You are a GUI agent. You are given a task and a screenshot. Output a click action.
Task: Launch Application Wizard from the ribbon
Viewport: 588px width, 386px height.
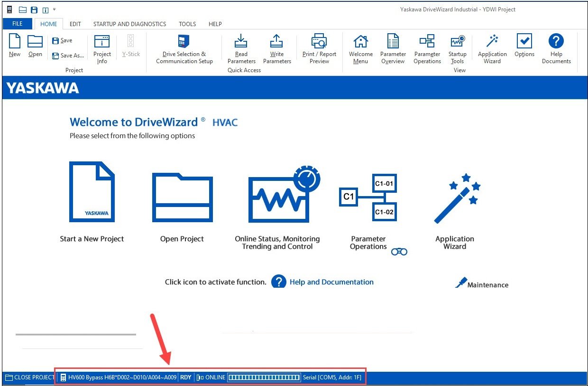492,49
